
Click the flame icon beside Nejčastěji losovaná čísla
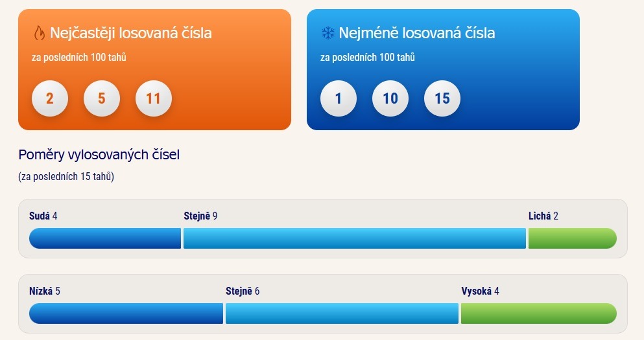pos(39,33)
